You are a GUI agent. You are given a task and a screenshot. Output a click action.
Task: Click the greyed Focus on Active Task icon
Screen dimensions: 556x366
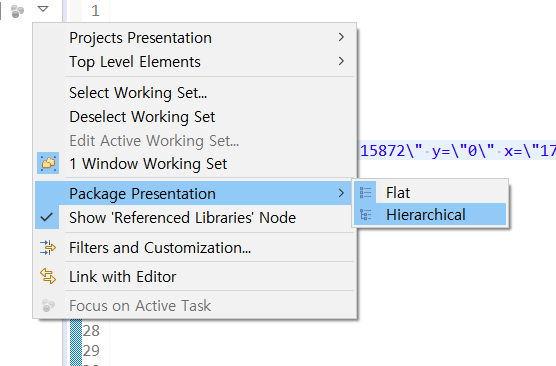[48, 305]
